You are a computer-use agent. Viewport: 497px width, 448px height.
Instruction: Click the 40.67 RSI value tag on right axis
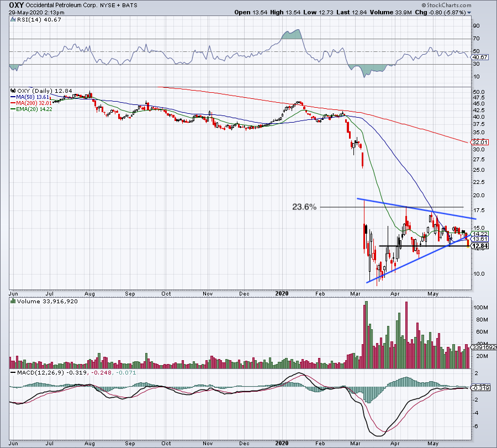(480, 57)
